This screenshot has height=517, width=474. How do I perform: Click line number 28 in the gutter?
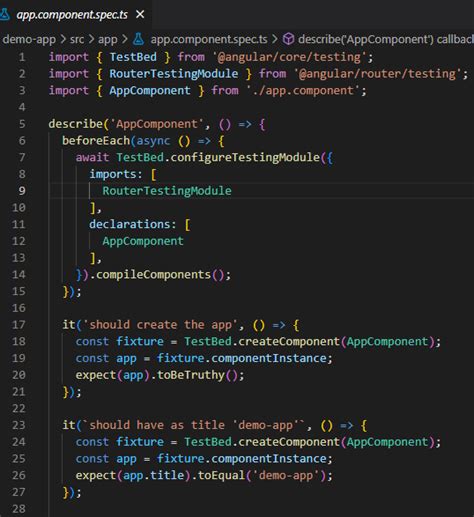click(x=19, y=509)
